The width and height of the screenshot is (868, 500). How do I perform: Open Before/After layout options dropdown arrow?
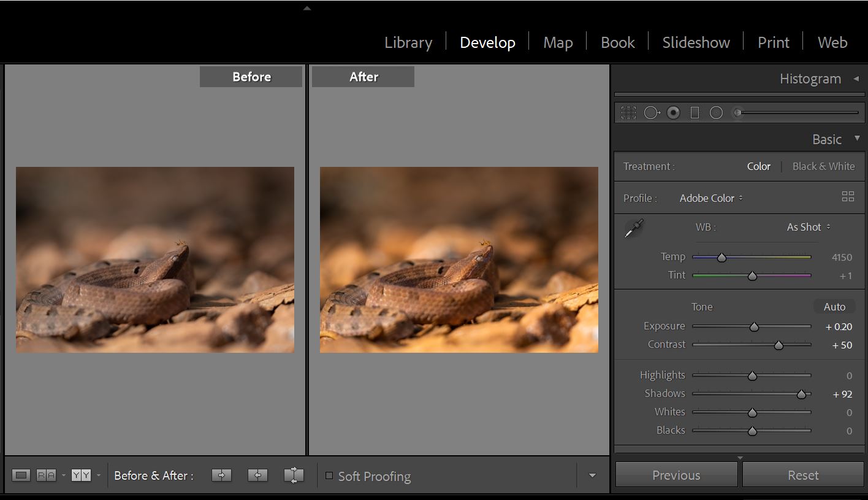98,475
